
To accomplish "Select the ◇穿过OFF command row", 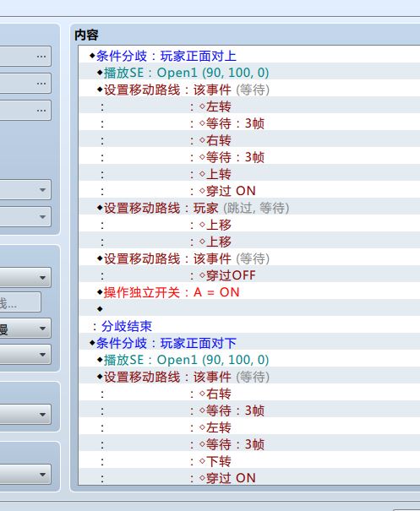I will point(249,275).
